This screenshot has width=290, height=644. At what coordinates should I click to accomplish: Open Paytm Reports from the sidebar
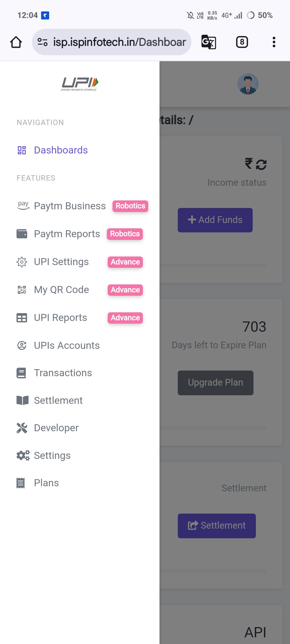(x=67, y=234)
